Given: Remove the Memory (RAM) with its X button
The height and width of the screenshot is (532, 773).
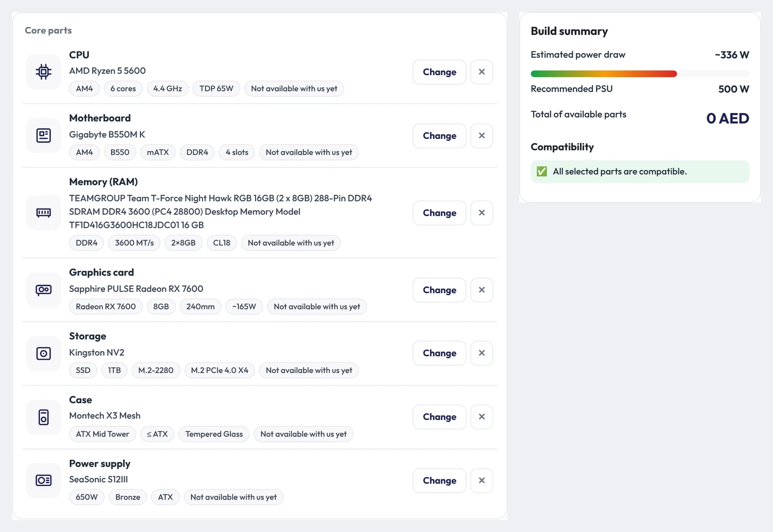Looking at the screenshot, I should 482,213.
